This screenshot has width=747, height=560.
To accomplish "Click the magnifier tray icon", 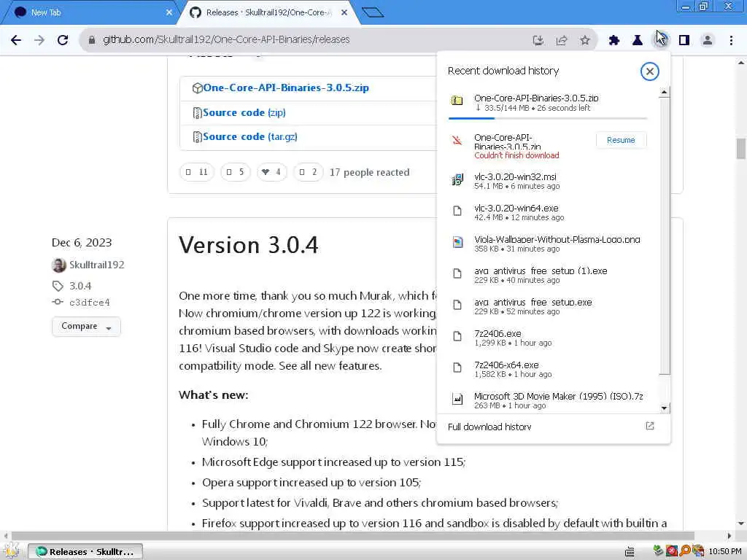I will (685, 551).
